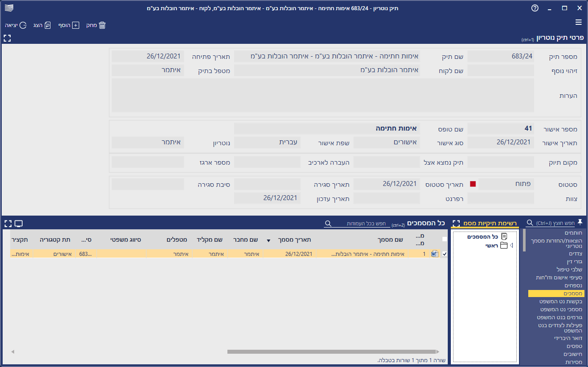
Task: Open חותמים in the sidebar list
Action: (x=573, y=232)
